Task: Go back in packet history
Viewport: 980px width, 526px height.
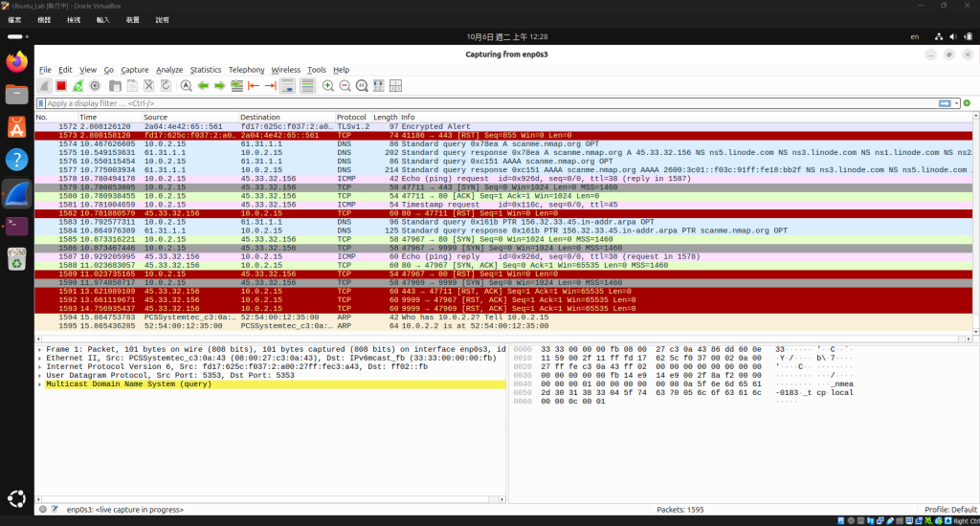Action: [x=203, y=85]
